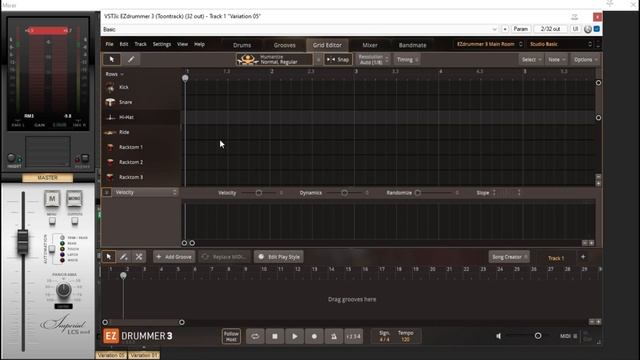The height and width of the screenshot is (360, 640).
Task: Toggle the checkbox beside Velocity lane
Action: 107,192
